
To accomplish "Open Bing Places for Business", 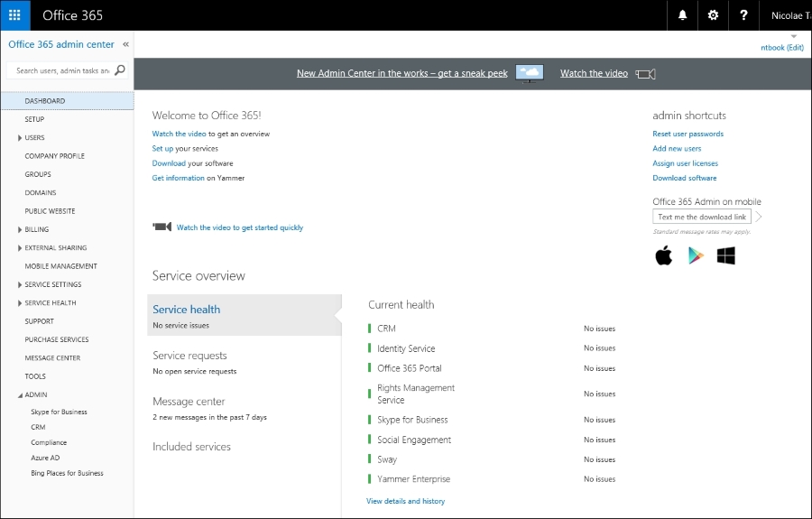I will 67,473.
